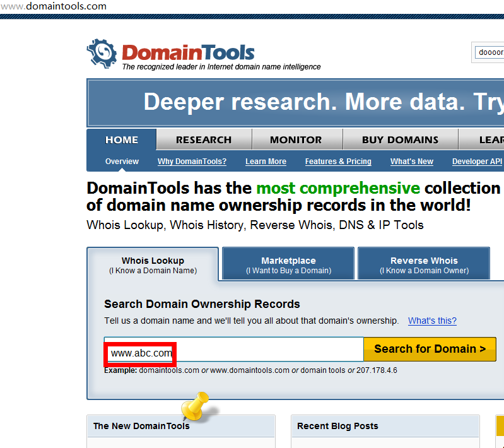Click the most comprehensive green headline text
The image size is (504, 448).
338,188
